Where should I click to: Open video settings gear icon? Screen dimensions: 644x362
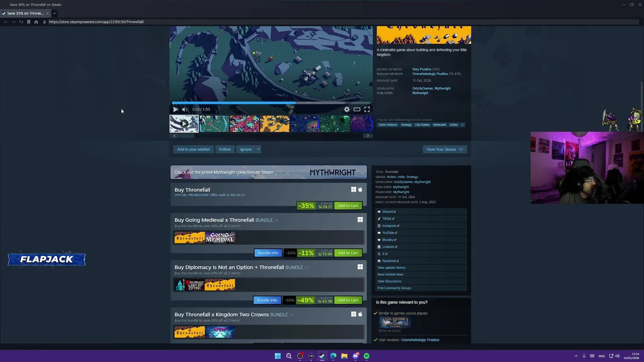[x=347, y=109]
